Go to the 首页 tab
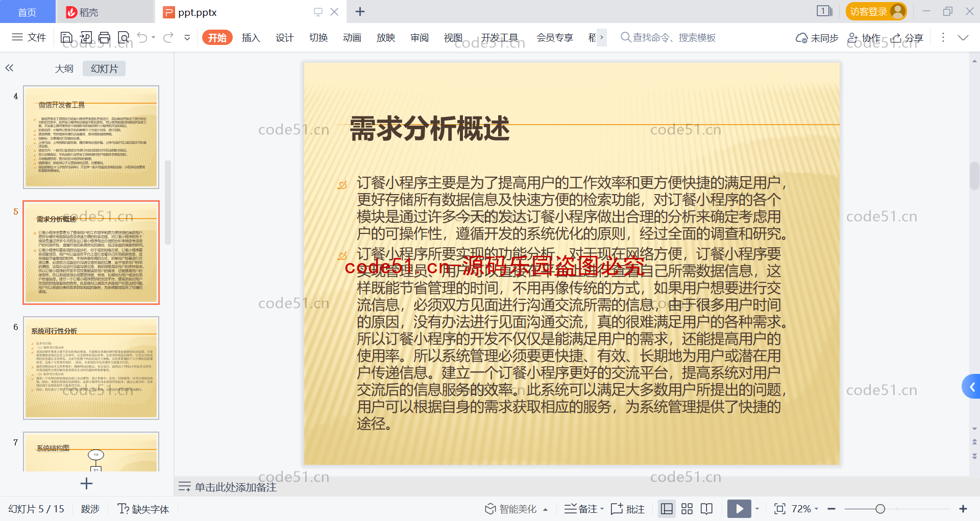Image resolution: width=980 pixels, height=521 pixels. tap(27, 12)
